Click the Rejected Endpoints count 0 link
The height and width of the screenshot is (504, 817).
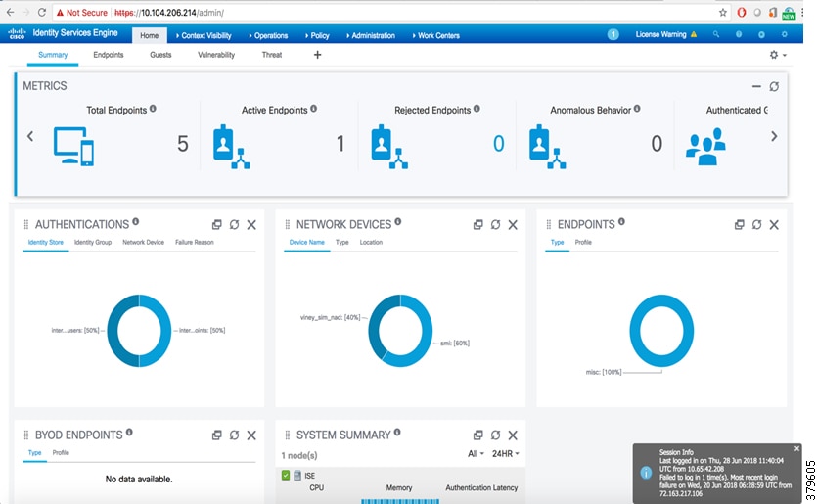(x=499, y=143)
